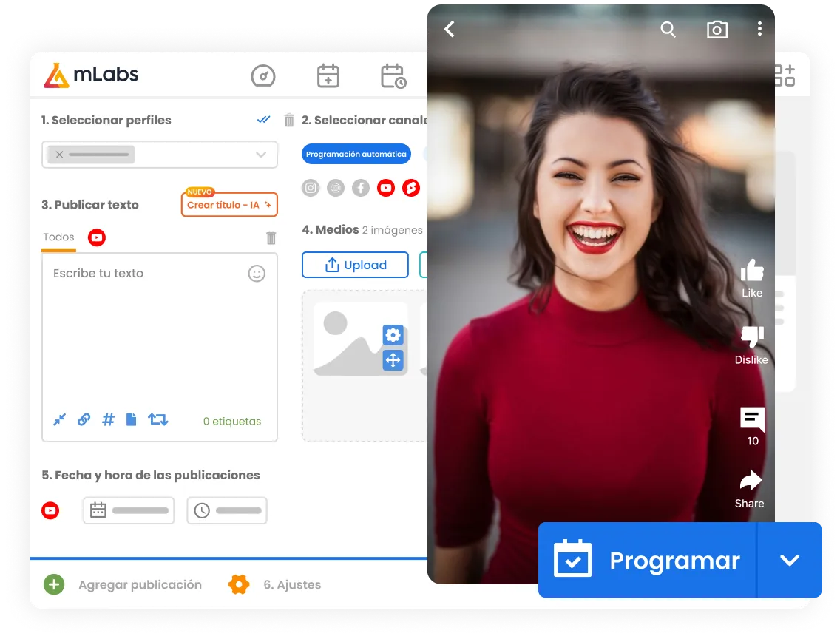This screenshot has width=840, height=639.
Task: Open the date picker under Fecha y hora
Action: click(98, 510)
